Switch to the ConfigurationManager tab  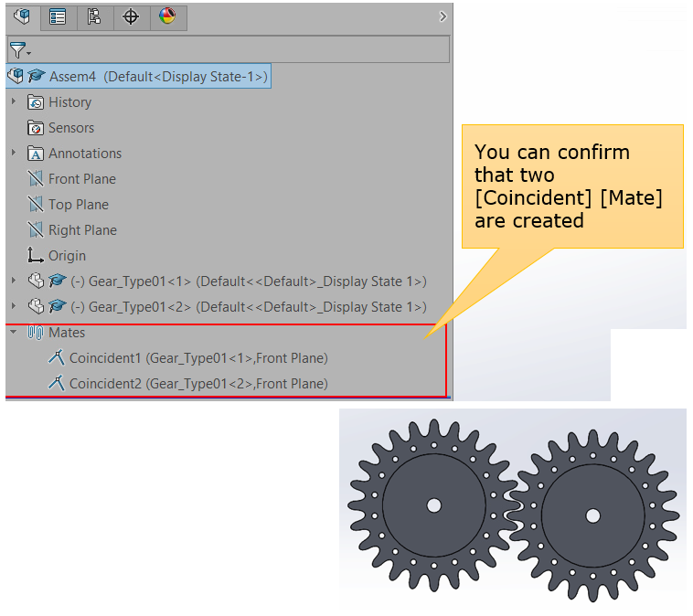94,17
